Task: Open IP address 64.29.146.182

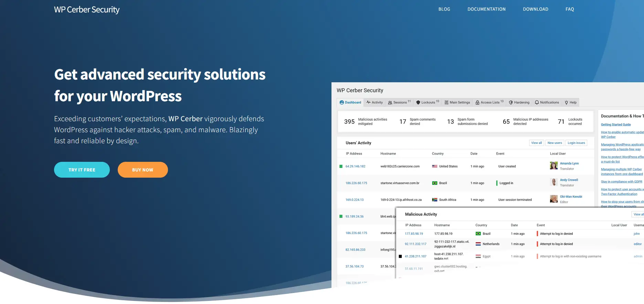Action: coord(355,166)
